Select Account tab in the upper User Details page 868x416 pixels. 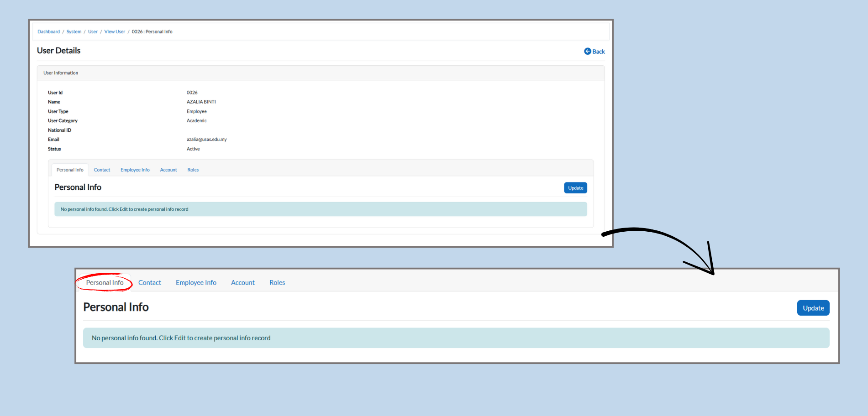point(168,170)
